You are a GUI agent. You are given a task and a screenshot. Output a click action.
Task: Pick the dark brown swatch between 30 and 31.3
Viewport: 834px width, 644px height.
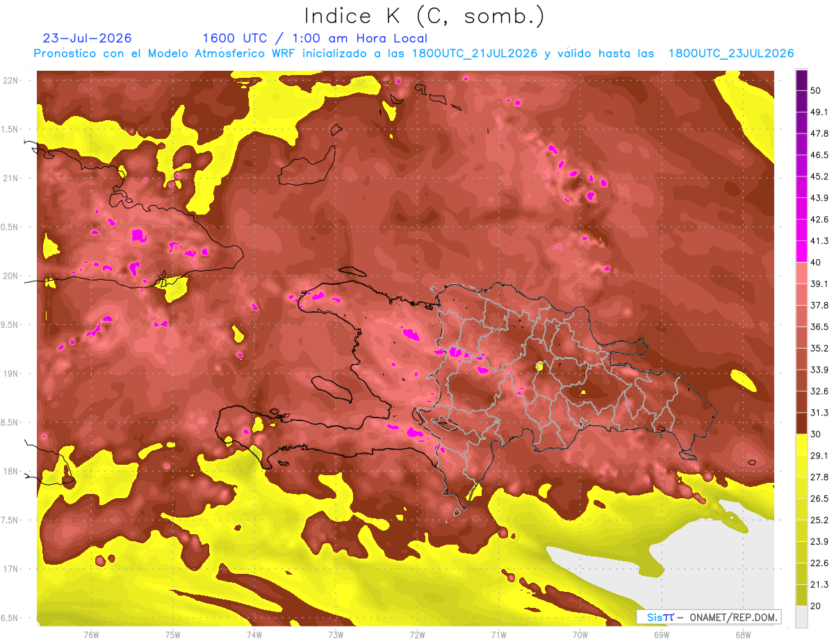click(801, 423)
